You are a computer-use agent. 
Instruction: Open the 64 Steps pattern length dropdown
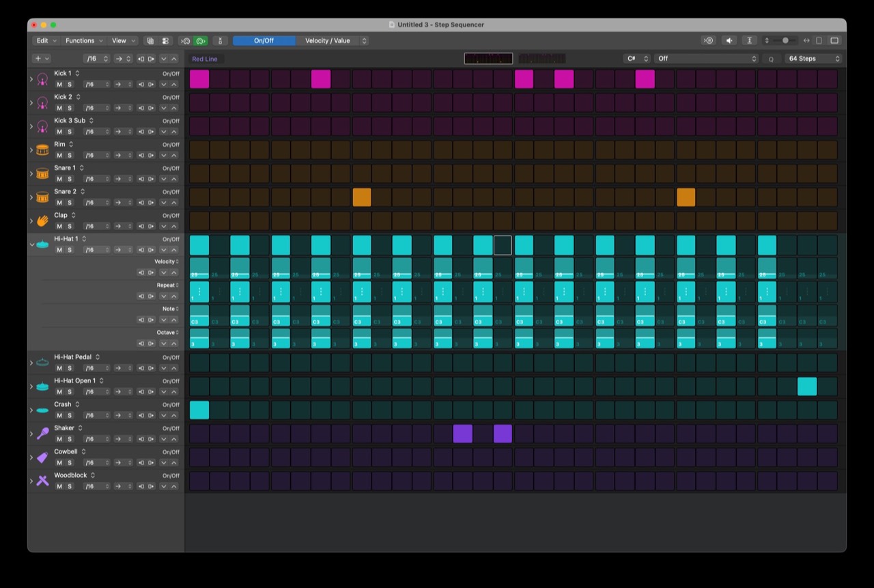tap(813, 59)
